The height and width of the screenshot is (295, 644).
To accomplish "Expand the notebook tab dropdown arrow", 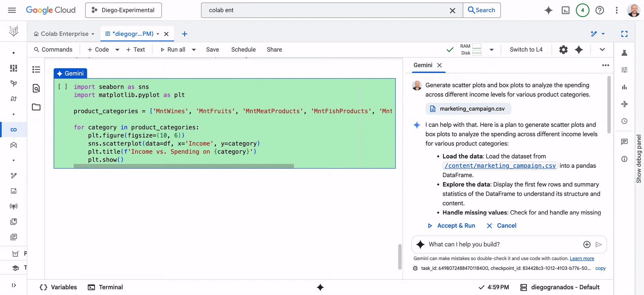I will point(158,34).
